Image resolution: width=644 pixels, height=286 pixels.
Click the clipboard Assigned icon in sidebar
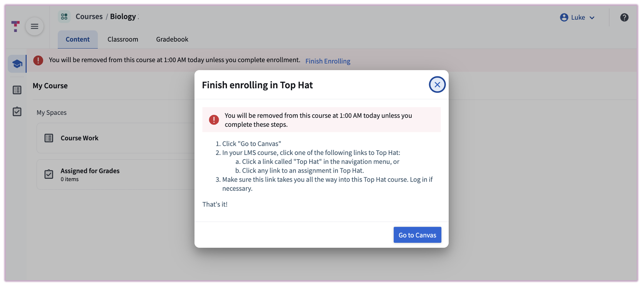pos(17,111)
